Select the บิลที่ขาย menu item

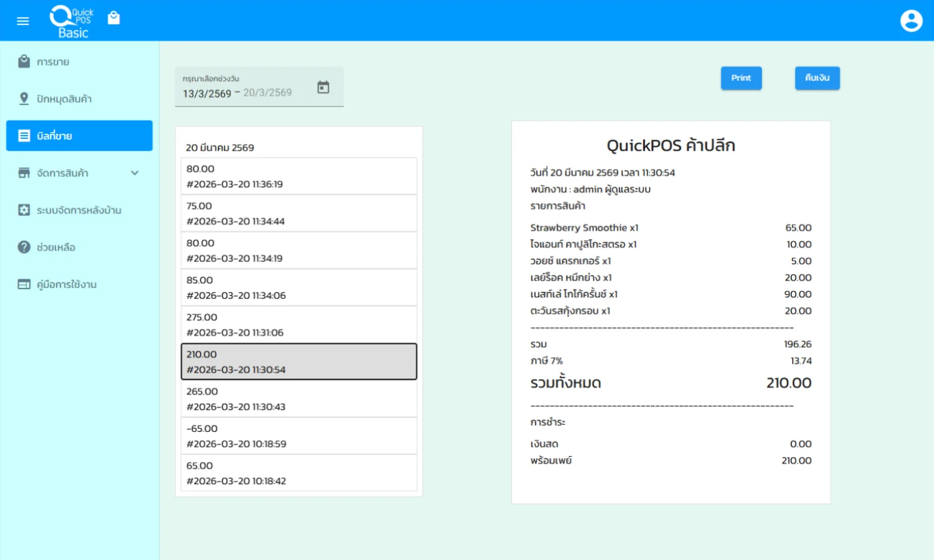[x=79, y=136]
